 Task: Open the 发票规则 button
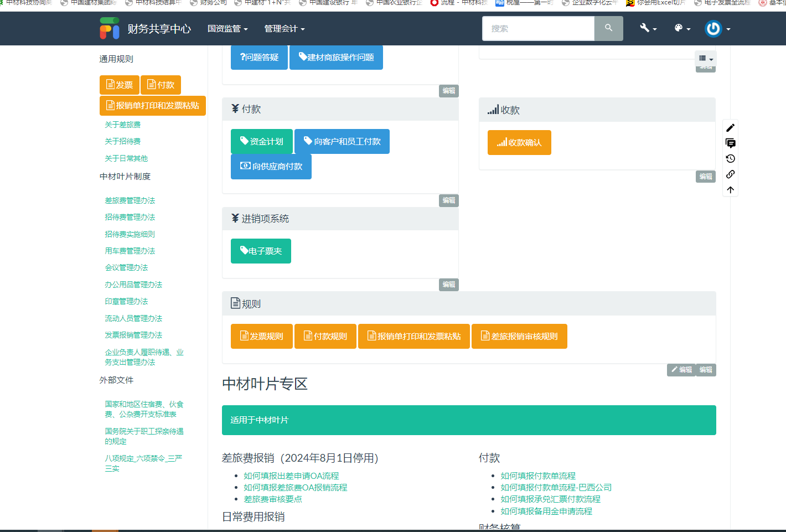point(261,336)
